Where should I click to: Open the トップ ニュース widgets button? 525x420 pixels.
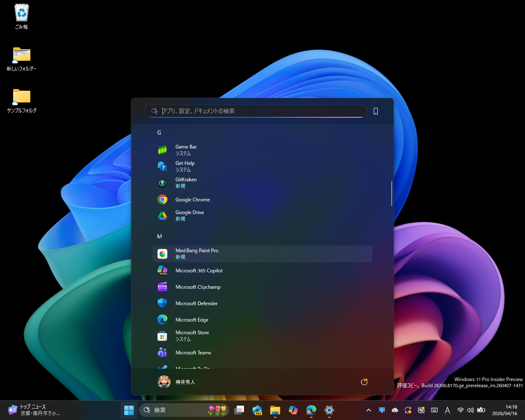click(x=34, y=410)
